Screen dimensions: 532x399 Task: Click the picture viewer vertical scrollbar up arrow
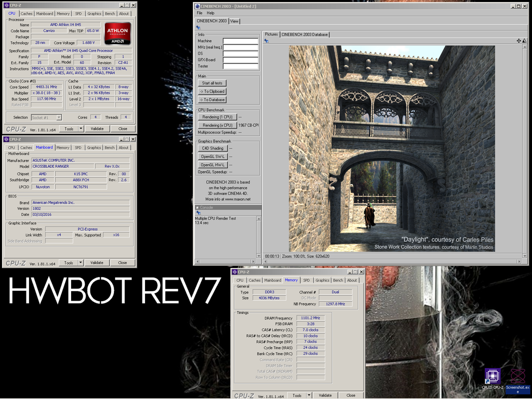[x=525, y=47]
